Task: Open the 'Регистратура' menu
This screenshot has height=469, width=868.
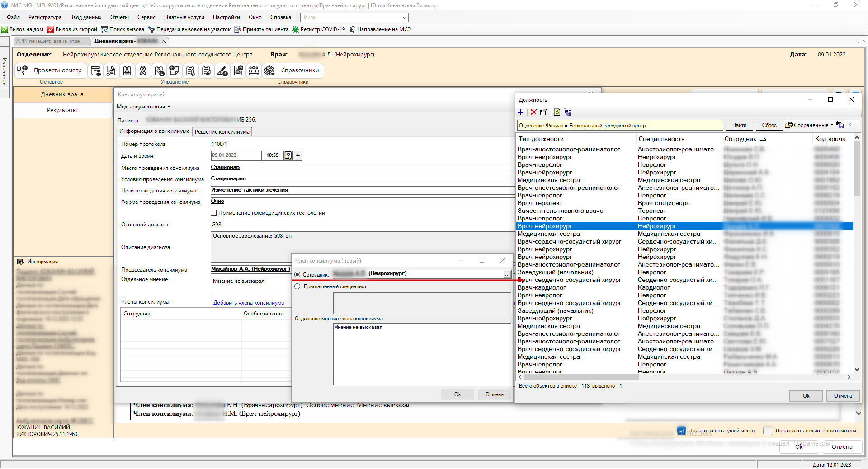Action: 45,17
